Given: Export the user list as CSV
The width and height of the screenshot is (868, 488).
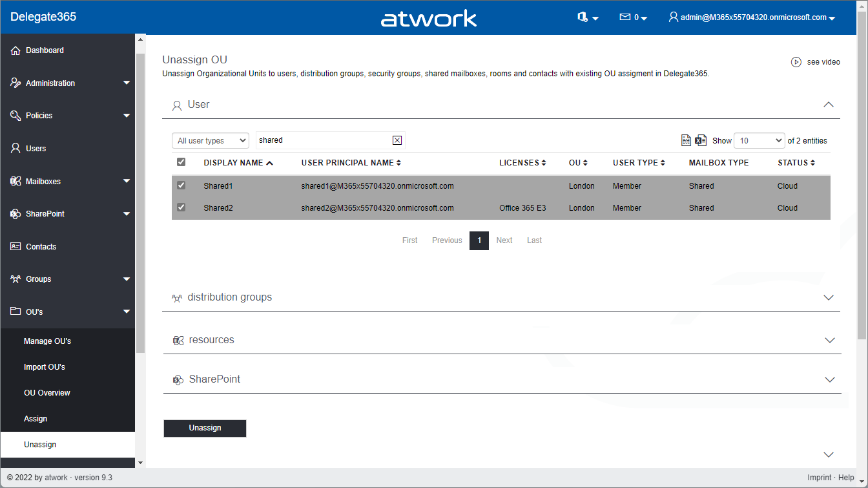Looking at the screenshot, I should pos(687,140).
